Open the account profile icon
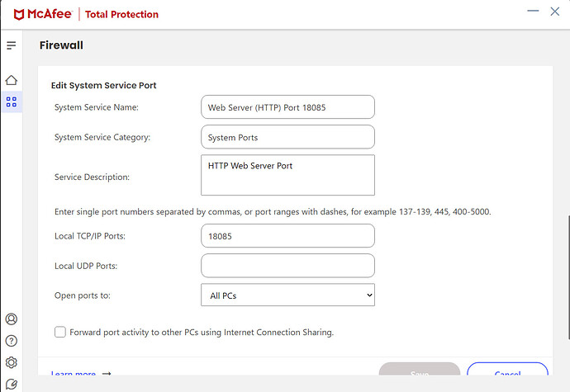The height and width of the screenshot is (392, 570). tap(12, 319)
